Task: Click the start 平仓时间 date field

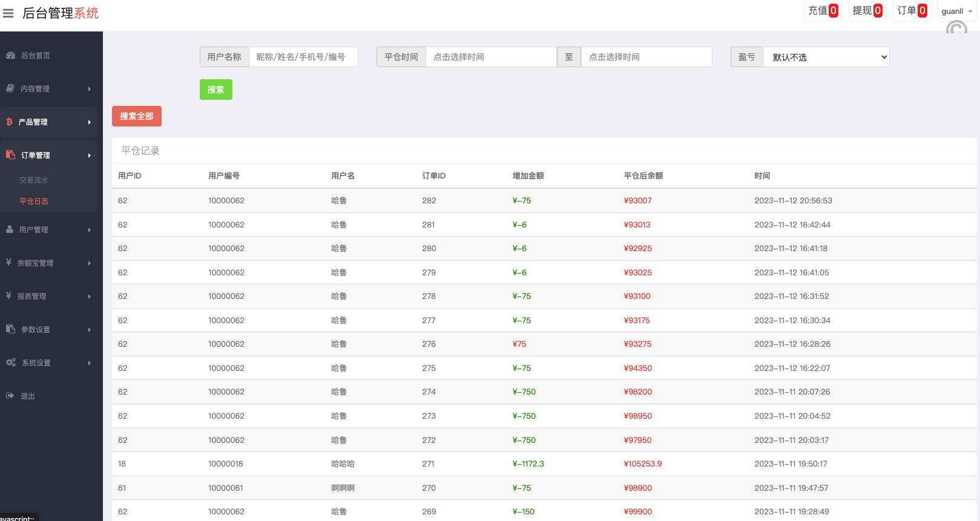Action: pos(490,57)
